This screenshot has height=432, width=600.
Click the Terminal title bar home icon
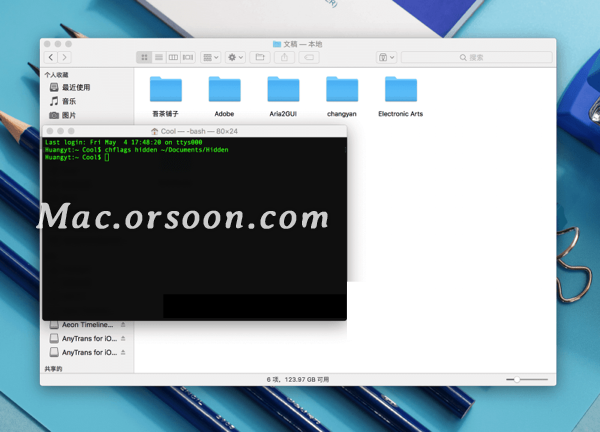pos(155,131)
